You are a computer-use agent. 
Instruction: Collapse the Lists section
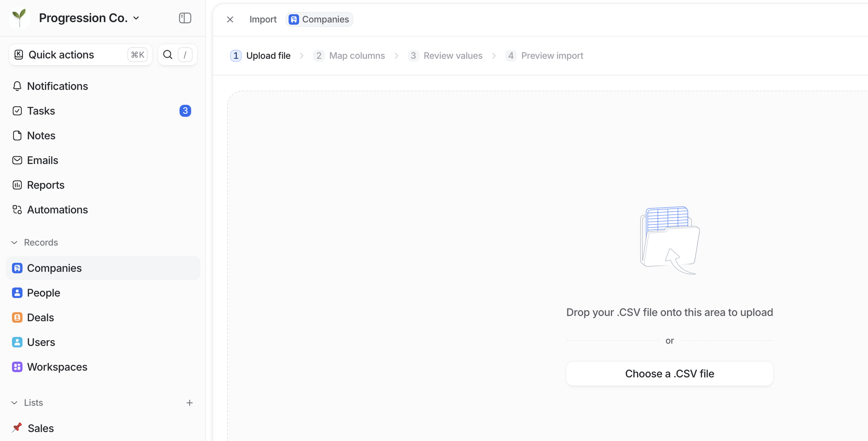tap(14, 403)
